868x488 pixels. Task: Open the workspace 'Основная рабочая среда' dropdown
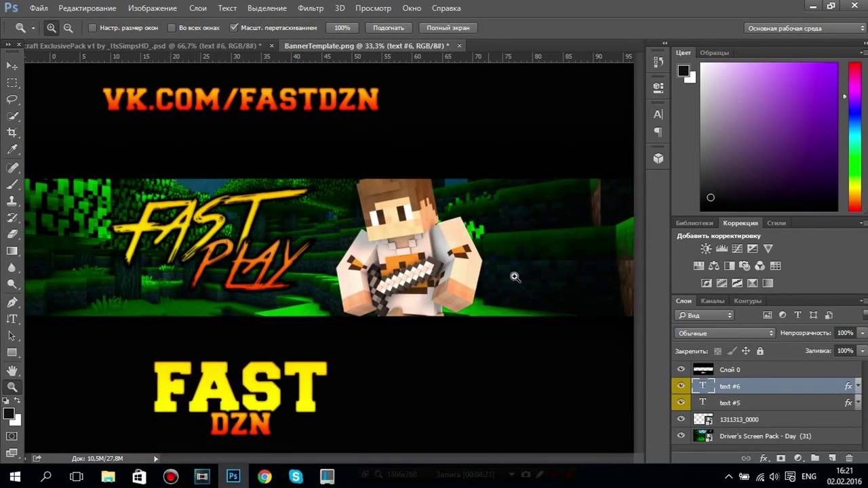point(805,28)
